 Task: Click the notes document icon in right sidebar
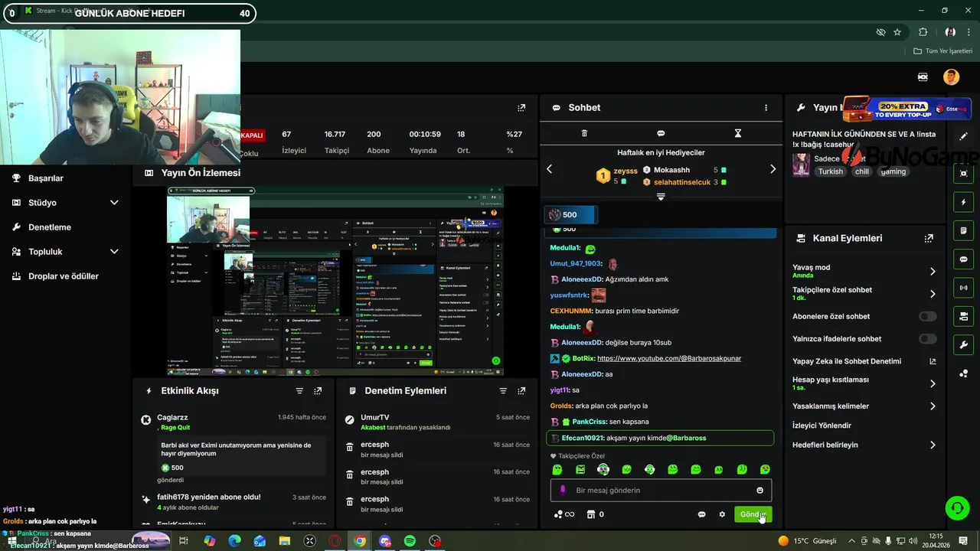(x=963, y=231)
